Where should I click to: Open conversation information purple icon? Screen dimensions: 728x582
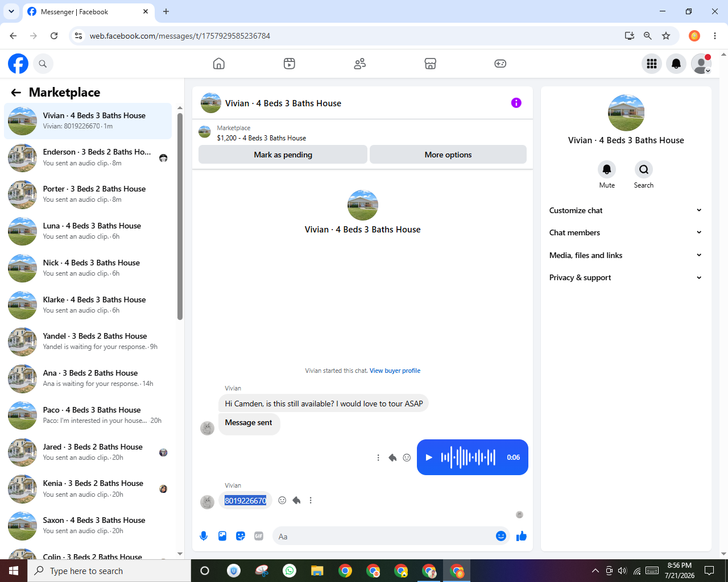click(x=516, y=103)
